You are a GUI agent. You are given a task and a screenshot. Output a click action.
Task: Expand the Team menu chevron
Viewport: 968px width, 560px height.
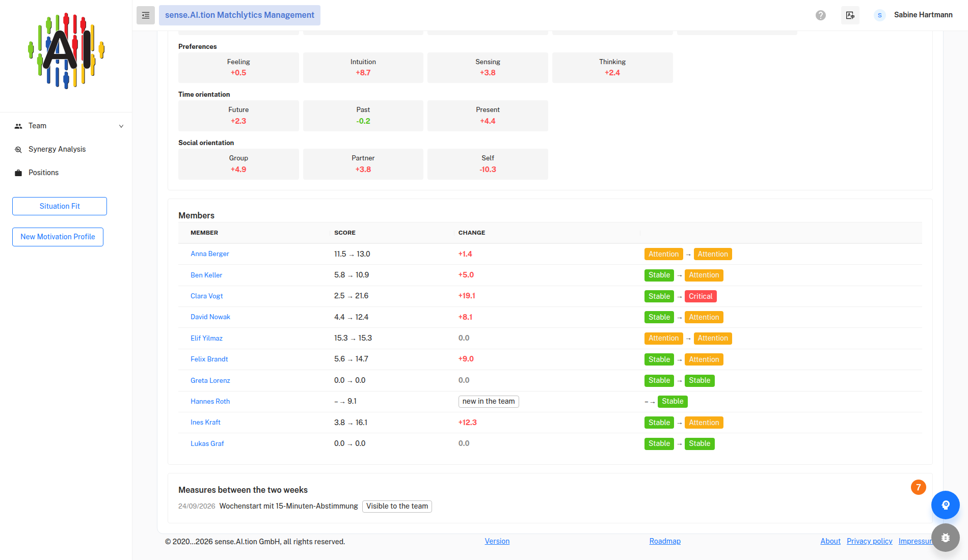click(121, 126)
